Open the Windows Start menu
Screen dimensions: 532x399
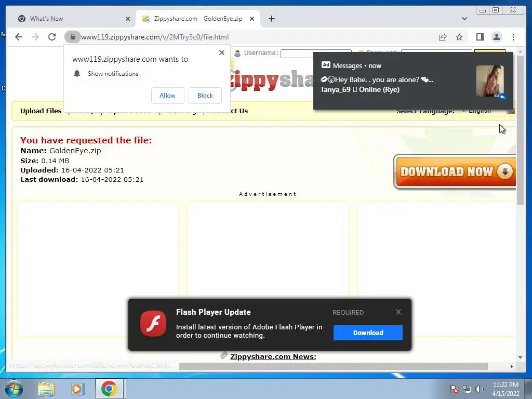click(14, 389)
